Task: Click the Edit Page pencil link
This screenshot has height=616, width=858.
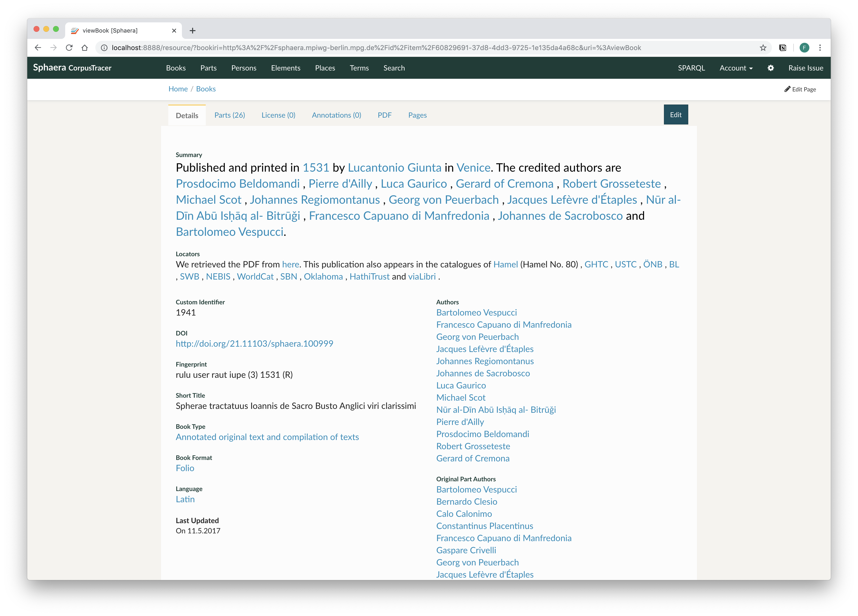Action: 800,89
